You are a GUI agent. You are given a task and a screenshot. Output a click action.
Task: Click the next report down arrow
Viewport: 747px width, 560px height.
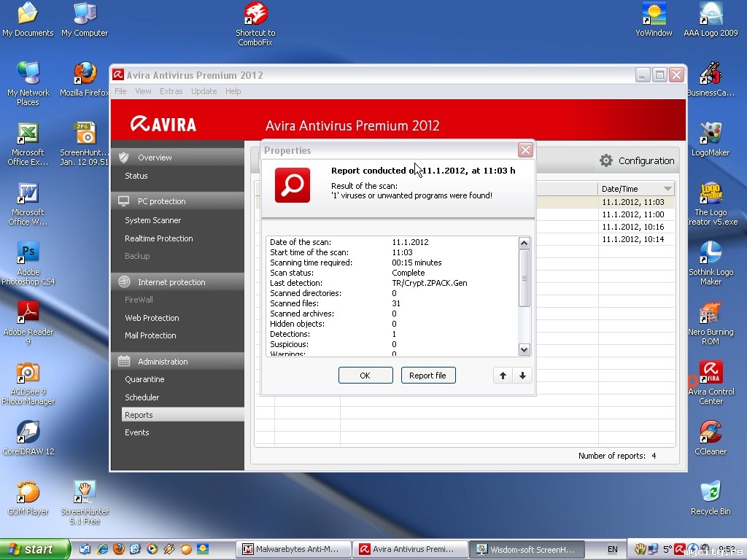pos(522,376)
